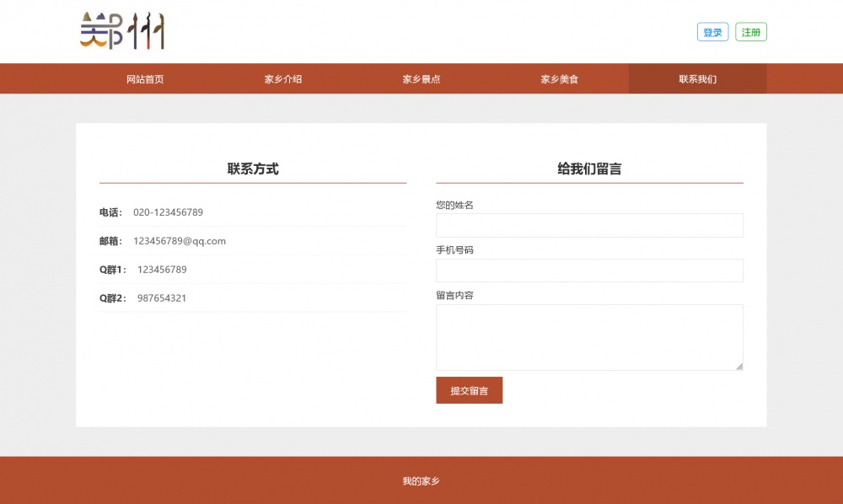Open the 家乡美食 page
This screenshot has width=843, height=504.
560,79
